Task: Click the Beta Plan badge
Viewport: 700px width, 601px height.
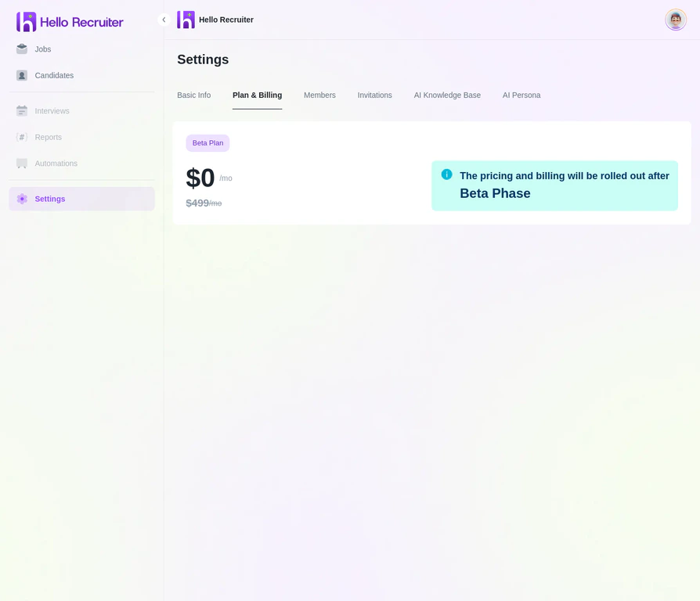Action: click(x=207, y=142)
